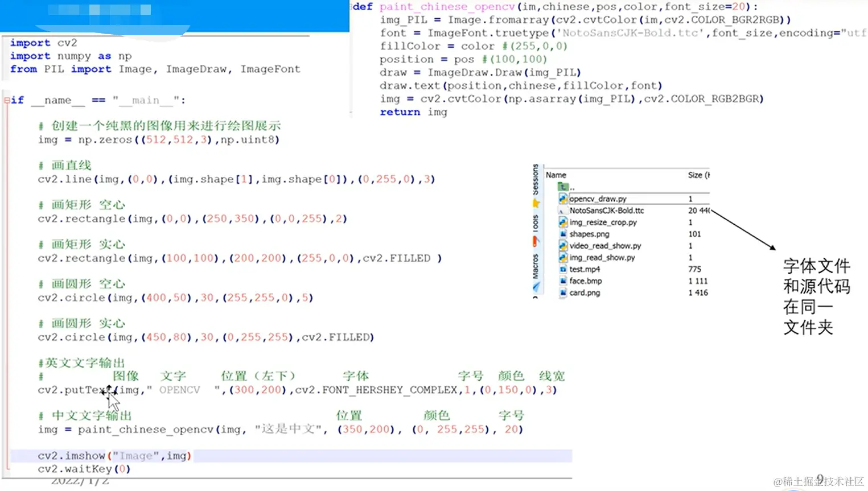The width and height of the screenshot is (868, 491).
Task: Click the 'position = pos' line
Action: pos(463,59)
